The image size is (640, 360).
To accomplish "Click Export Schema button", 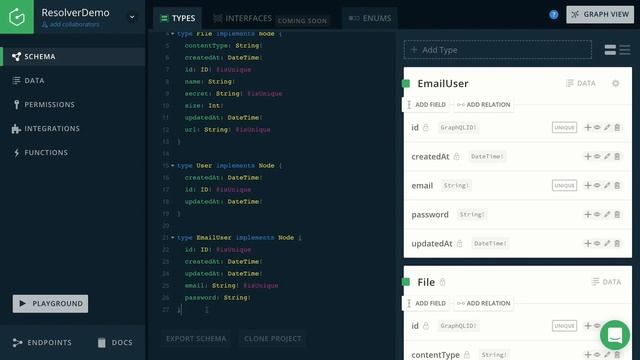I will pos(196,339).
